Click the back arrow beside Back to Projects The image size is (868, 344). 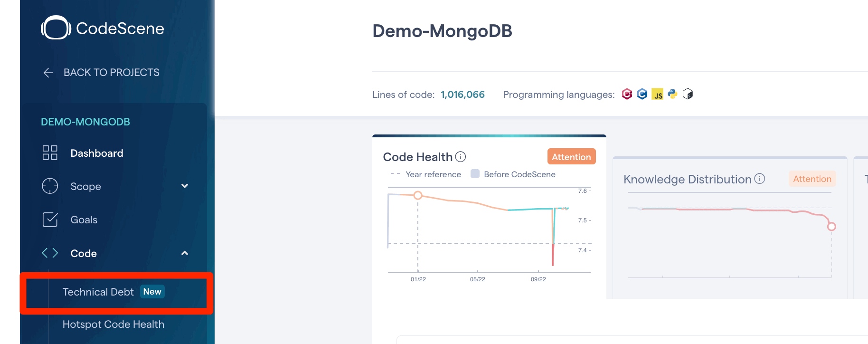[48, 73]
